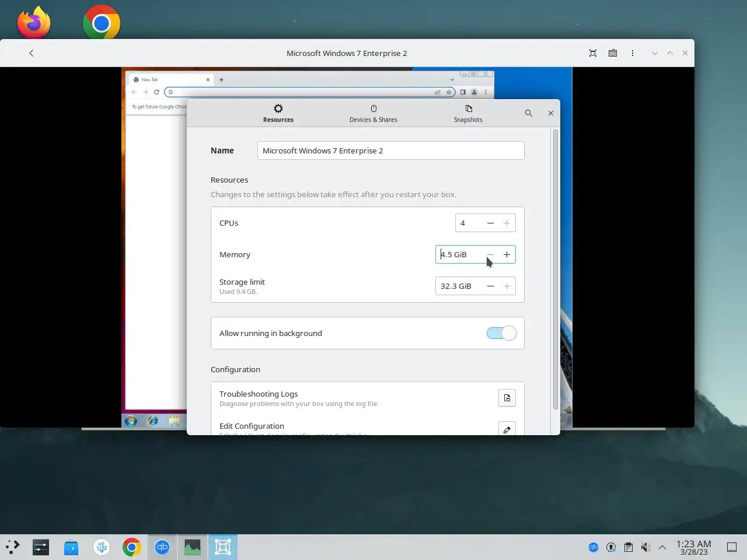747x560 pixels.
Task: Open the Chrome desktop icon
Action: click(102, 22)
